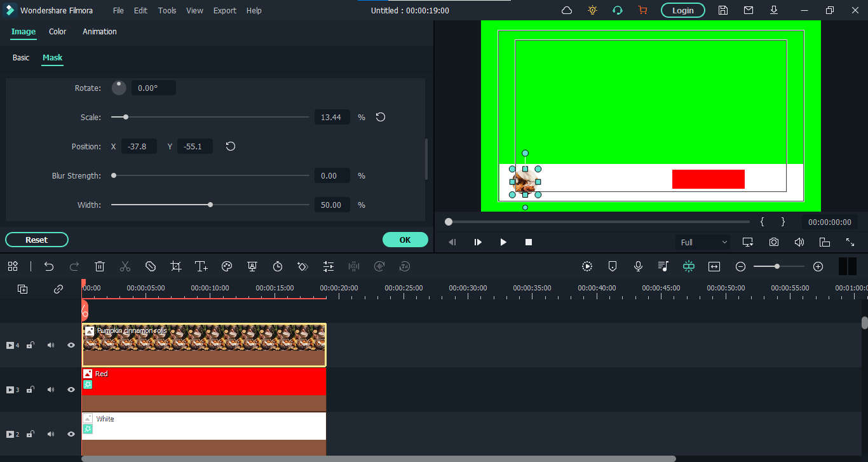
Task: Open the green screen tool icon
Action: pyautogui.click(x=252, y=266)
